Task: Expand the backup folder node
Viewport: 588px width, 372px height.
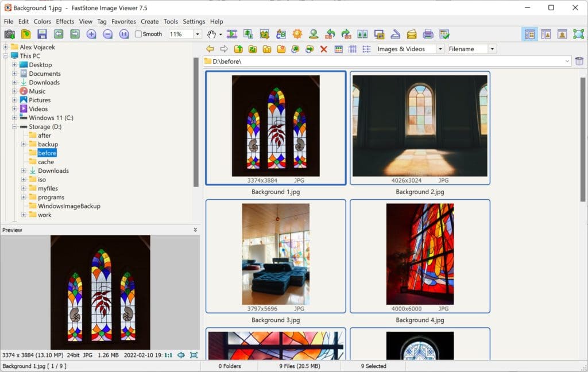Action: [x=23, y=144]
